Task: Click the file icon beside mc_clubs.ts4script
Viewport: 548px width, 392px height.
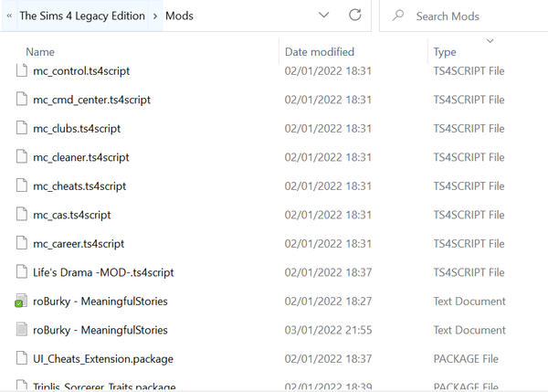Action: coord(22,128)
